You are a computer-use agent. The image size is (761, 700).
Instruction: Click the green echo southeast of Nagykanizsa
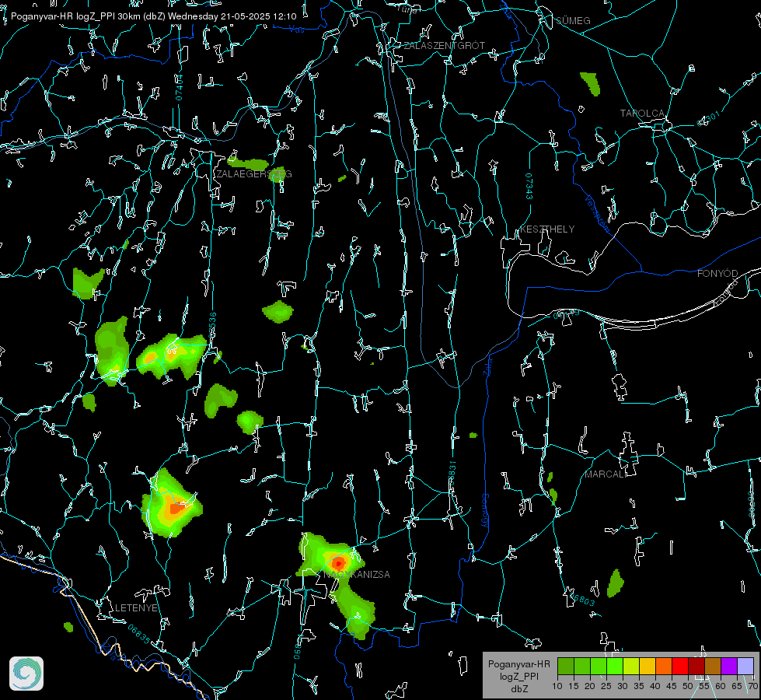pyautogui.click(x=357, y=614)
